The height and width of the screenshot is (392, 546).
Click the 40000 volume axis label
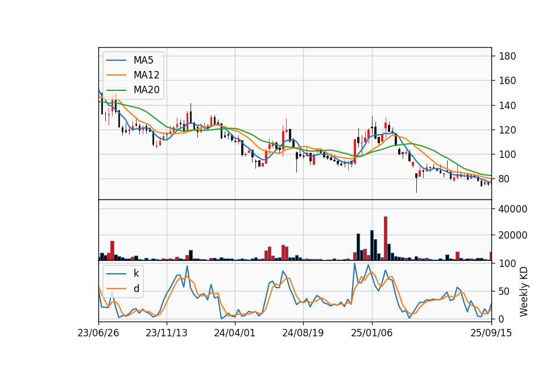coord(513,209)
